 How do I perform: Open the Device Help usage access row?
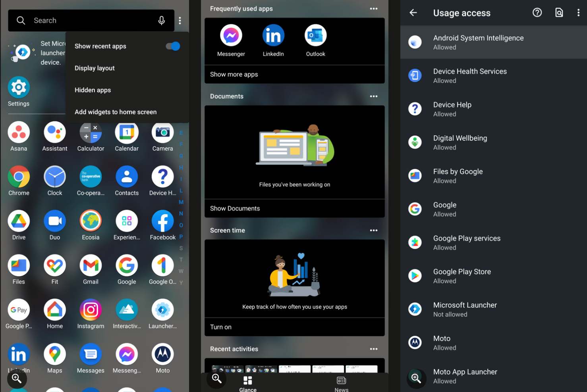(494, 109)
